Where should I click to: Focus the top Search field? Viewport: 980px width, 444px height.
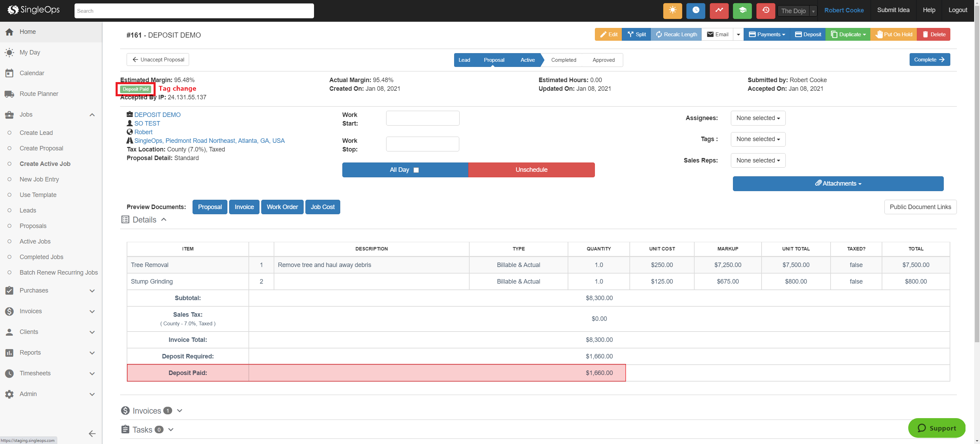point(194,11)
